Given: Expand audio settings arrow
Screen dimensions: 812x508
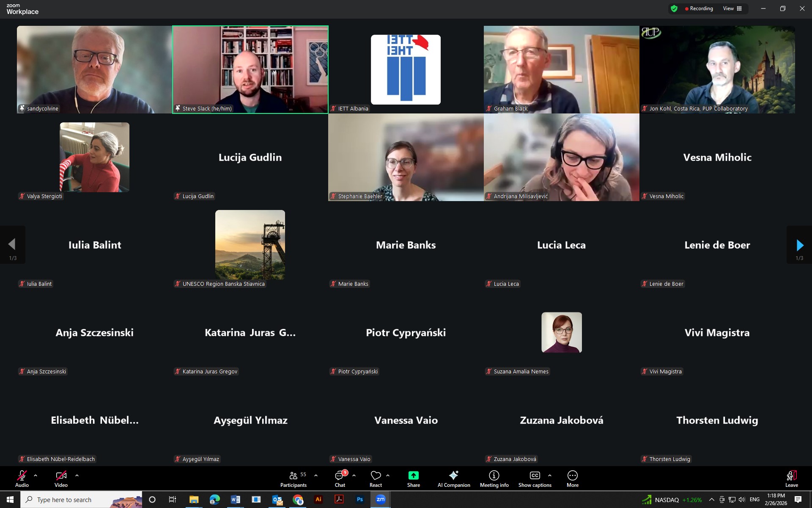Looking at the screenshot, I should pos(36,475).
